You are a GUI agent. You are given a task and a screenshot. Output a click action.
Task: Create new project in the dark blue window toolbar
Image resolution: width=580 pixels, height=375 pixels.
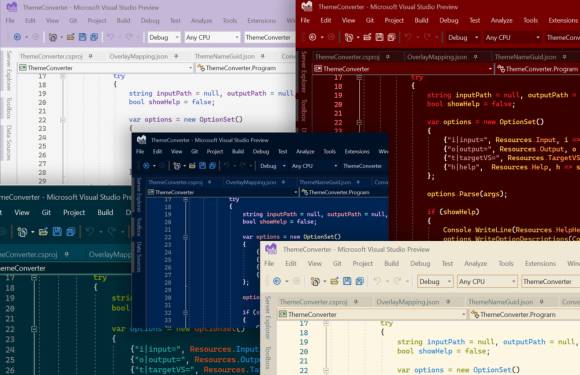(x=177, y=166)
